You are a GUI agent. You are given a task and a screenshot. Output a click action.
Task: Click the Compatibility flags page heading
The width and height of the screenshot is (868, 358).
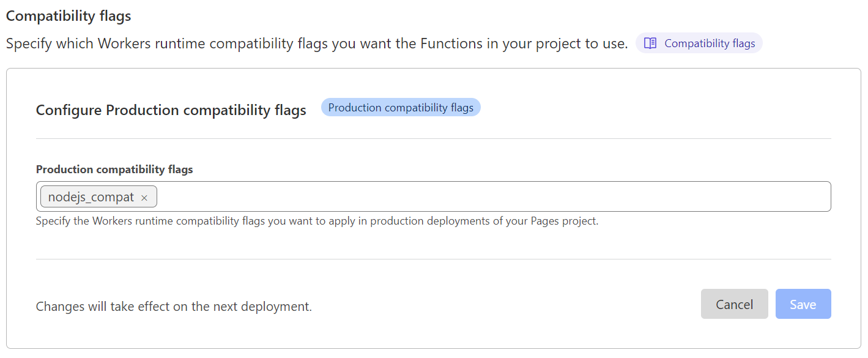pyautogui.click(x=69, y=15)
